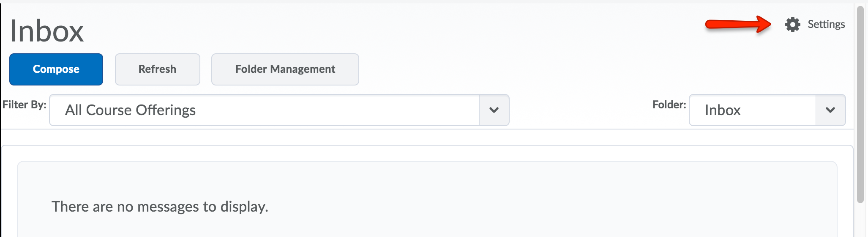
Task: Refresh the inbox message list
Action: (157, 69)
